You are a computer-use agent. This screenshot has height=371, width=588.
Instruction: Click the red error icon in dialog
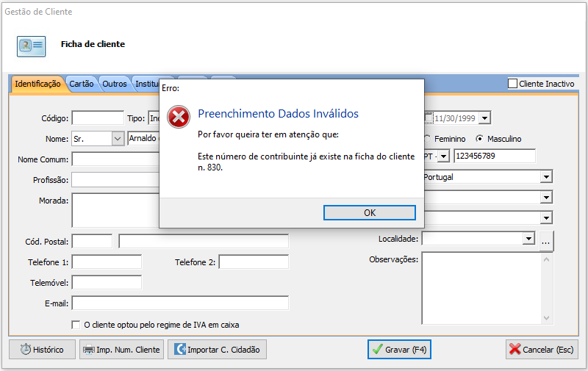coord(179,117)
